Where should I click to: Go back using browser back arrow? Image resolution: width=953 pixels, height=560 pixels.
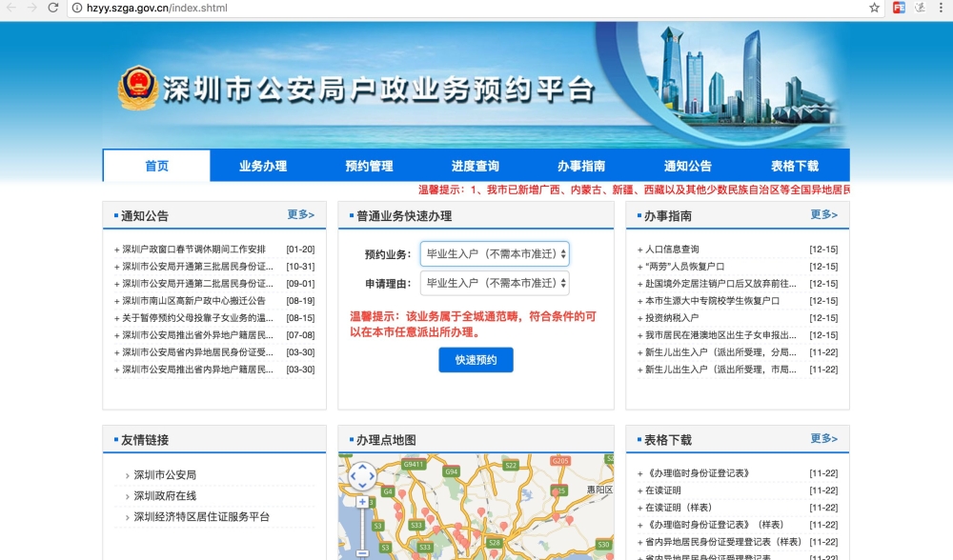[11, 8]
